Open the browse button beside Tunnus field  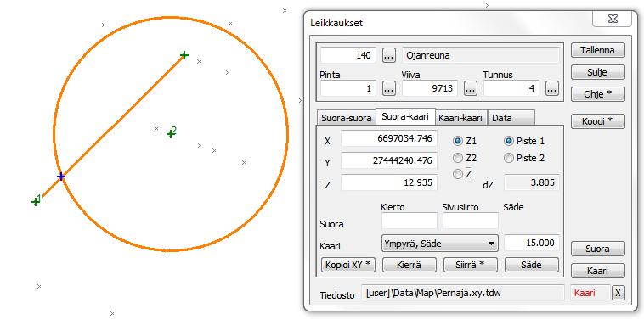[x=552, y=88]
